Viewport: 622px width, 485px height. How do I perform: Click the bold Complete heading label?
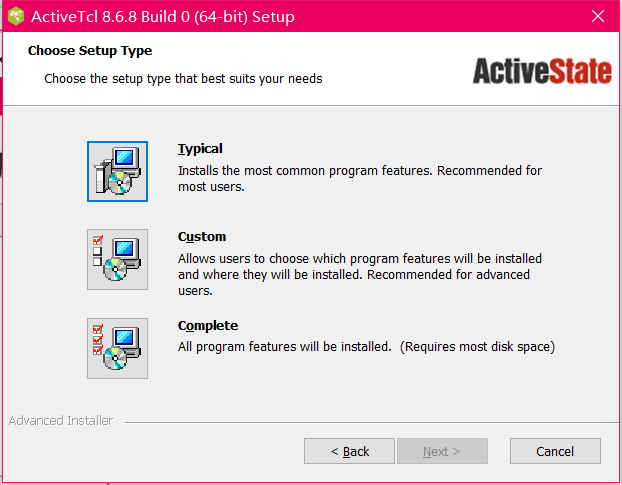[x=208, y=326]
